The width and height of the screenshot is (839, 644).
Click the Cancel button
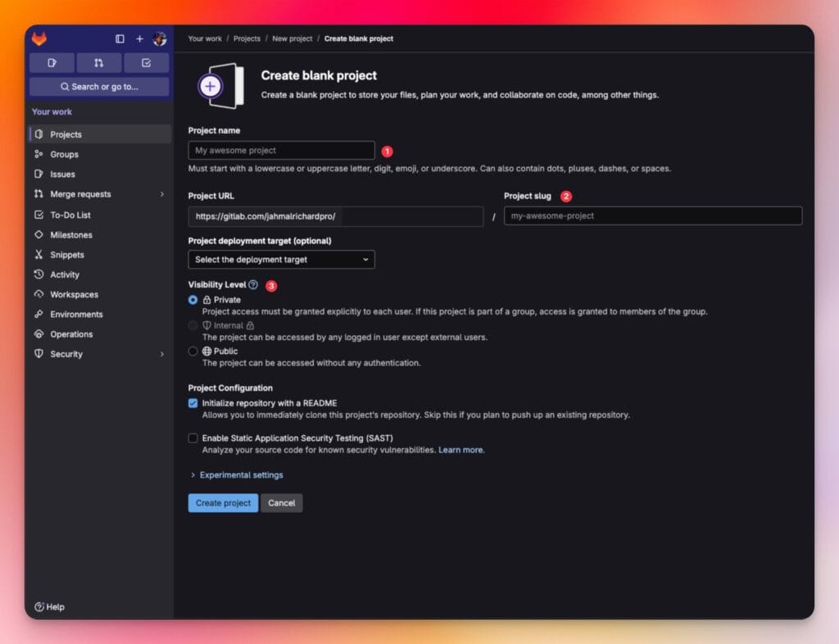(282, 503)
